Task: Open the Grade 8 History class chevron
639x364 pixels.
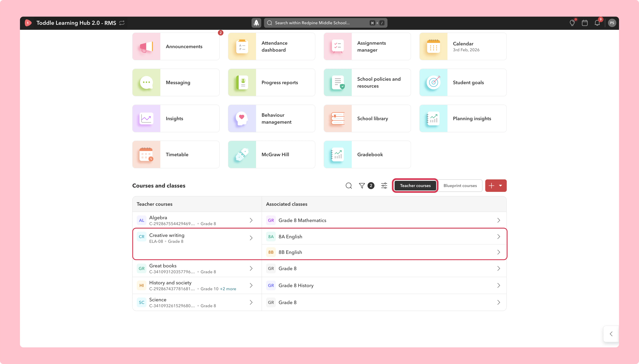Action: point(499,285)
